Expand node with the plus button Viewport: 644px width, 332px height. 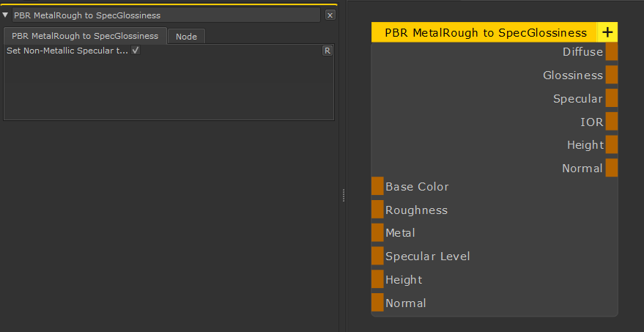pyautogui.click(x=607, y=32)
